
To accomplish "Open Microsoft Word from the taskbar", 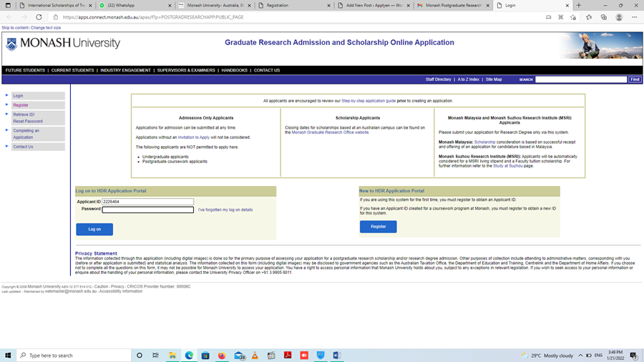I will [337, 356].
